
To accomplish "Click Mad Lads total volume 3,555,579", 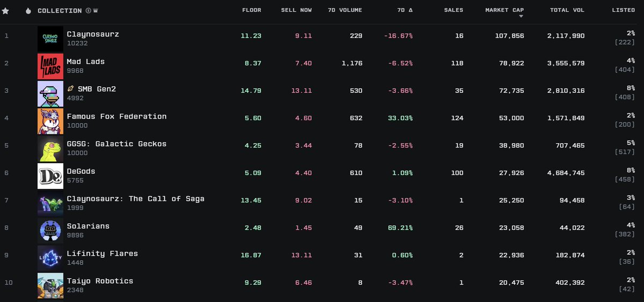I will pyautogui.click(x=567, y=63).
